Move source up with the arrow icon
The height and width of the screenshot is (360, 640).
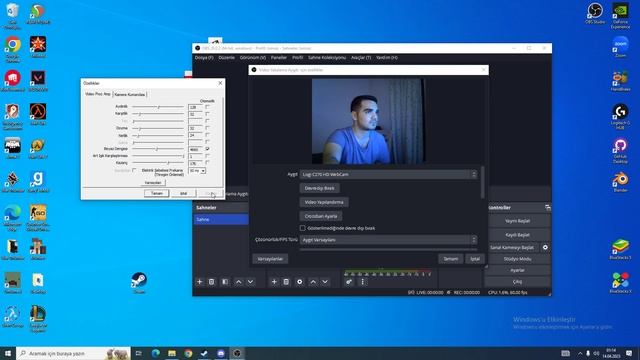(x=313, y=282)
